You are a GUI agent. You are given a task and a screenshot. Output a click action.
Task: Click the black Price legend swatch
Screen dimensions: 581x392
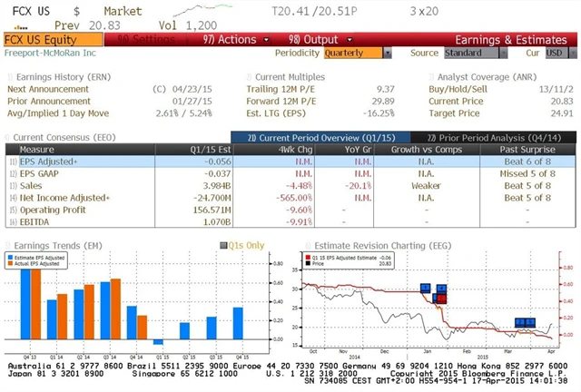point(308,263)
